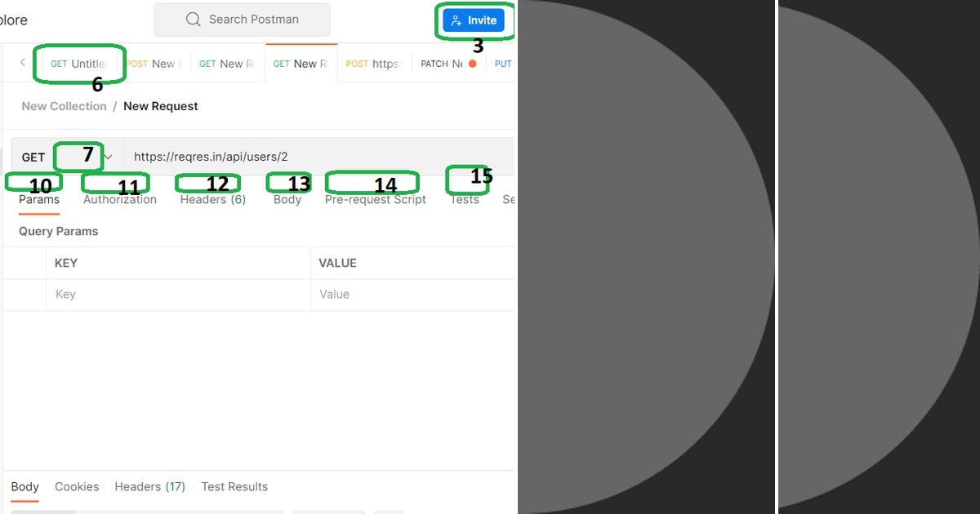Click the Invite button
The height and width of the screenshot is (514, 980).
pos(474,21)
